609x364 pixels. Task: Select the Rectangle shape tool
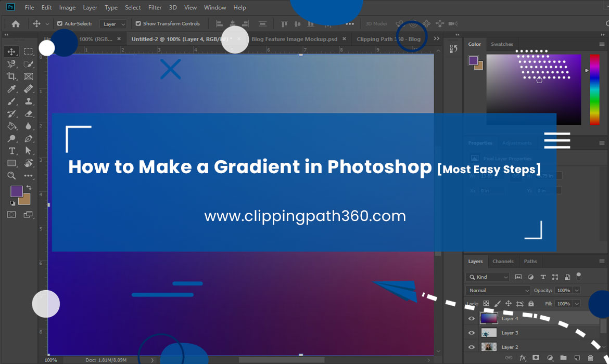[x=11, y=163]
